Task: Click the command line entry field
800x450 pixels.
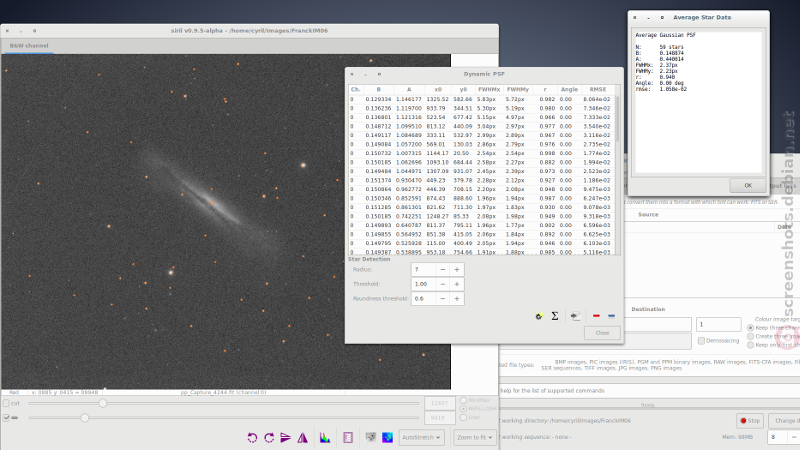Action: (x=649, y=390)
